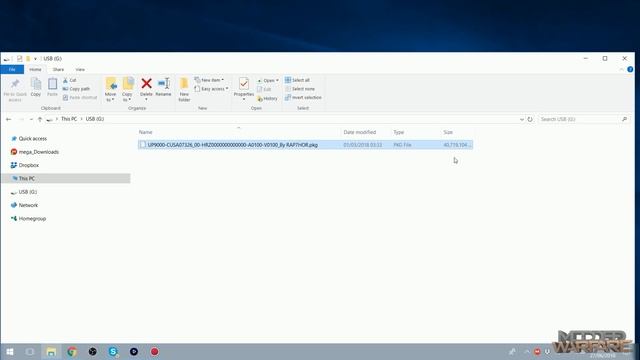The image size is (640, 360).
Task: Open the Quick Access Toolbar dropdown
Action: [35, 59]
